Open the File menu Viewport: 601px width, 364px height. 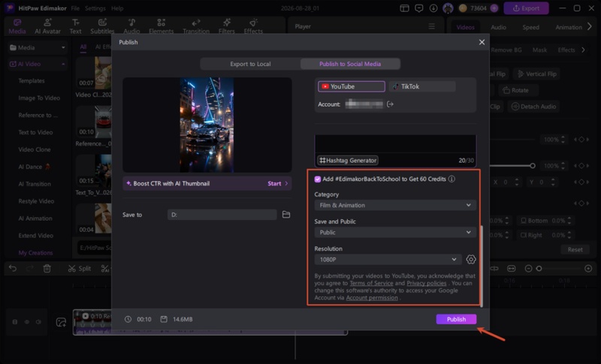(76, 8)
